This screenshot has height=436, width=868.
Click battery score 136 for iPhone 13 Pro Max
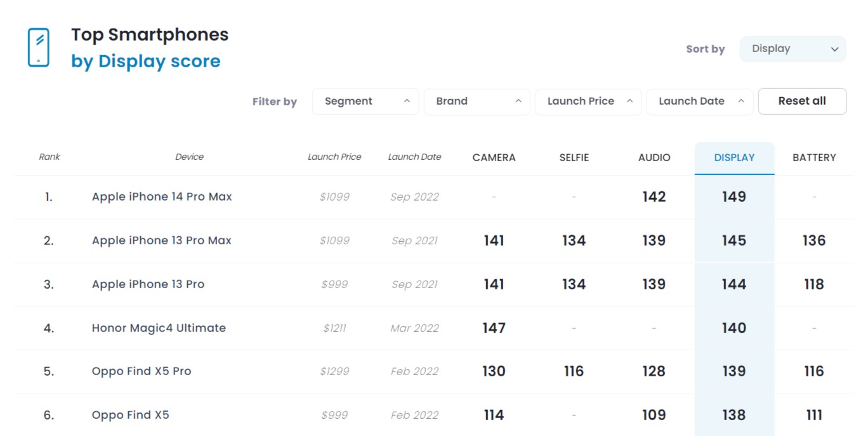point(814,241)
